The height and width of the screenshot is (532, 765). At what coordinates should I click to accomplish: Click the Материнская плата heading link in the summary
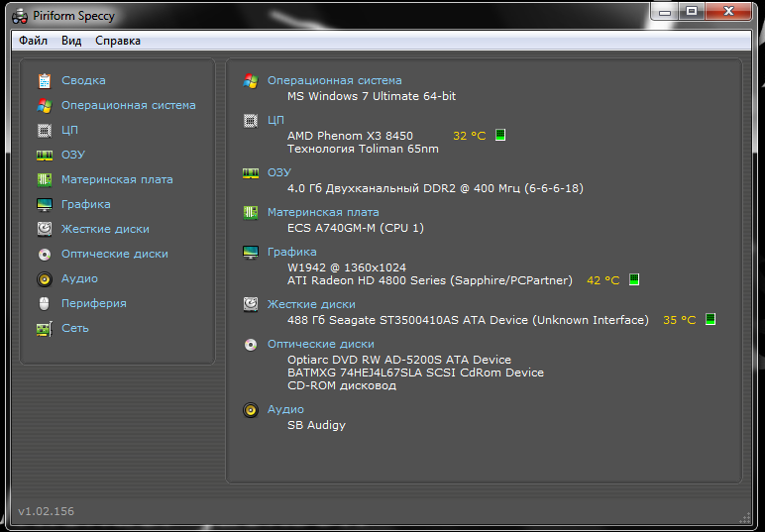323,213
